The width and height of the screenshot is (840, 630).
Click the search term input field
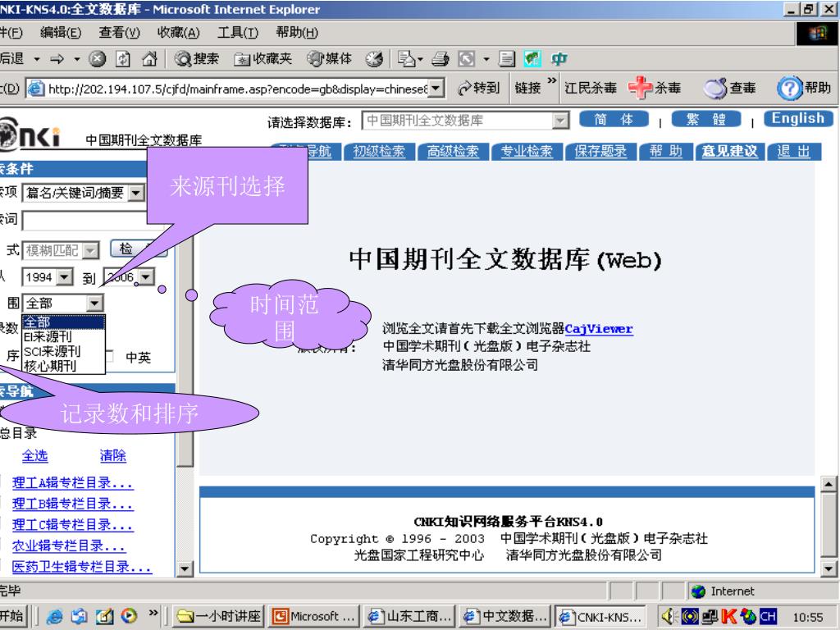click(85, 221)
